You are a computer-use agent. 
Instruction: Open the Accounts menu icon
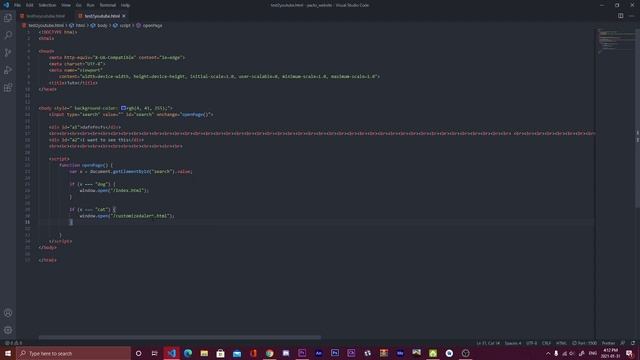click(8, 313)
